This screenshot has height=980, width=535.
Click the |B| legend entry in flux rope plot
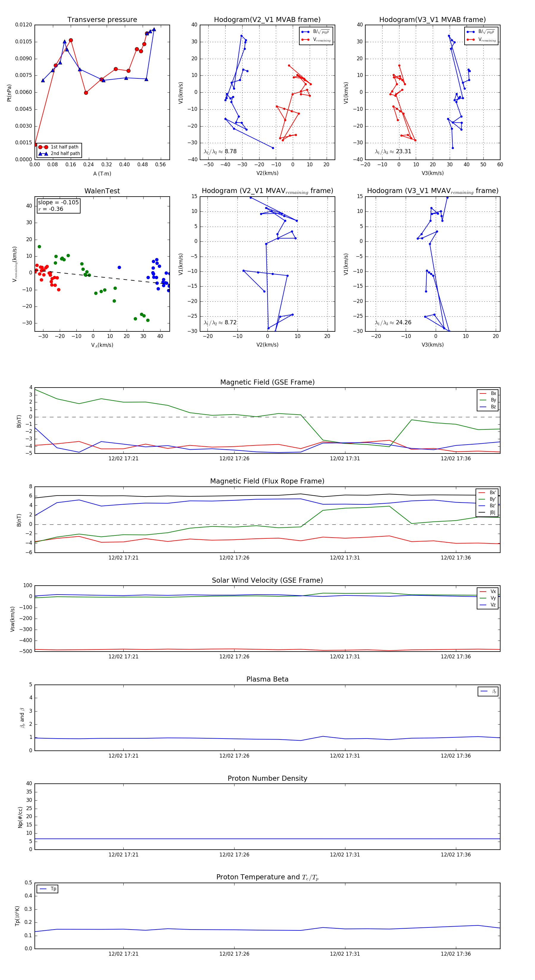pos(487,513)
